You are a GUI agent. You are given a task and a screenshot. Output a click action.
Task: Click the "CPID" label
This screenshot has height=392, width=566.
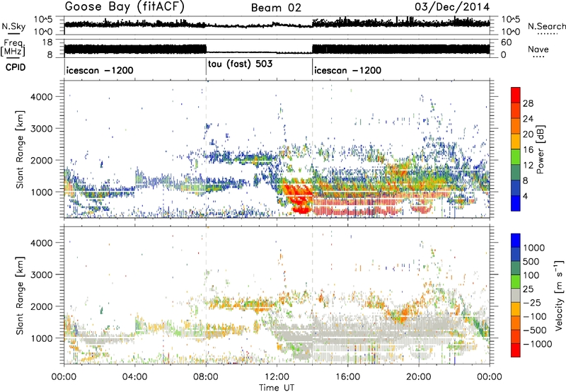tap(16, 67)
